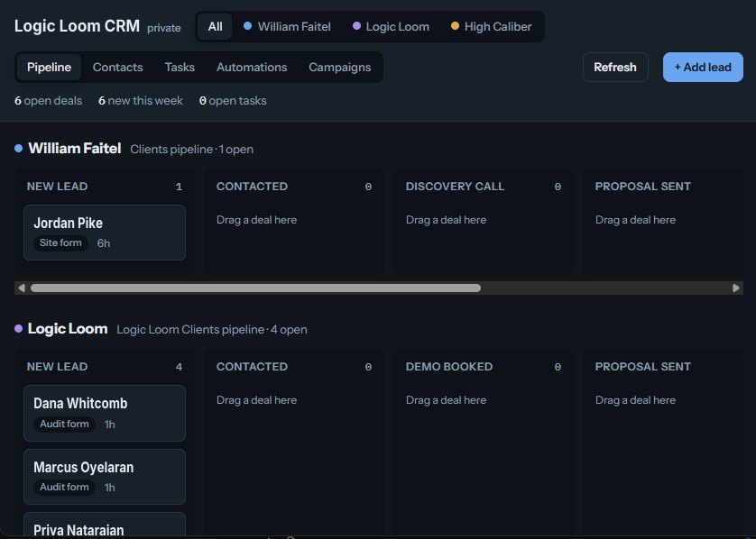The image size is (756, 539).
Task: Open the Campaigns tab
Action: coord(340,67)
